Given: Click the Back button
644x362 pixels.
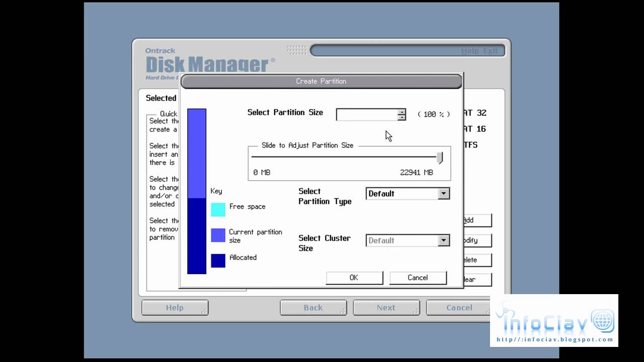Looking at the screenshot, I should pyautogui.click(x=313, y=308).
